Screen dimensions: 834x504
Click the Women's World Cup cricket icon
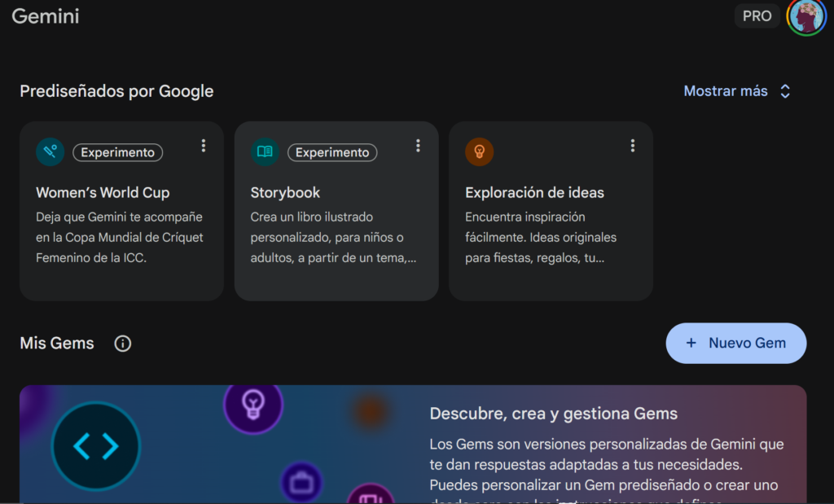(x=50, y=152)
